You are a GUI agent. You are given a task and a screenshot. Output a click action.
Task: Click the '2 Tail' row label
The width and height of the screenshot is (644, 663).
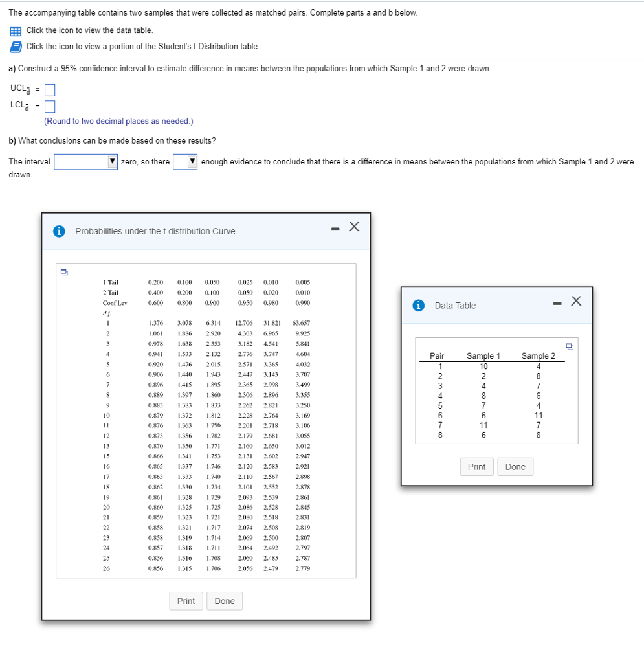pos(111,293)
